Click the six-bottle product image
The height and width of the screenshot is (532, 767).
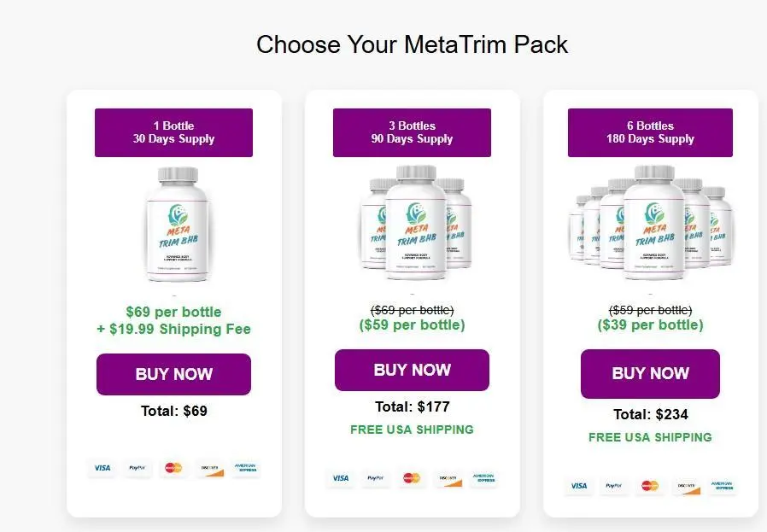pos(651,224)
